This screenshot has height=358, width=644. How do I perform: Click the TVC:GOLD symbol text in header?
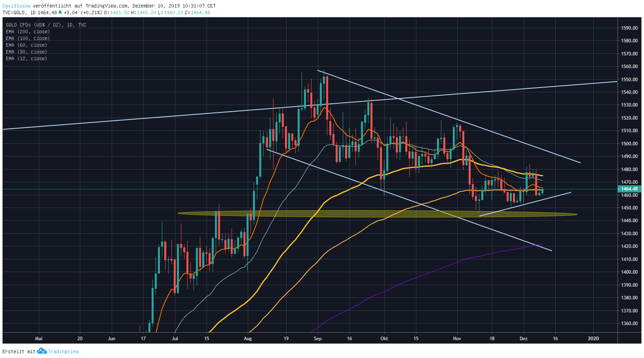point(14,13)
